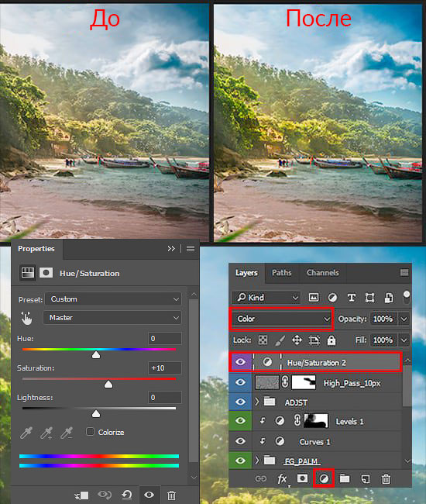426x504 pixels.
Task: Open the Fill slider dropdown arrow
Action: (404, 340)
